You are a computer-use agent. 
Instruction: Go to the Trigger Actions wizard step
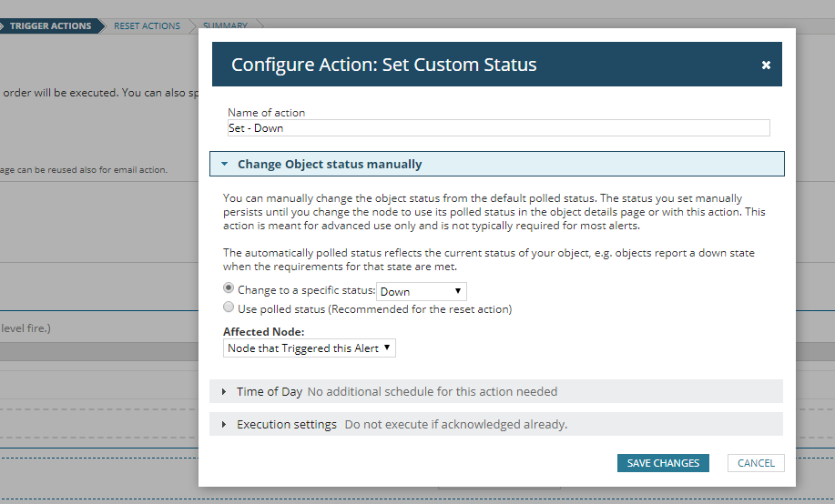[50, 26]
